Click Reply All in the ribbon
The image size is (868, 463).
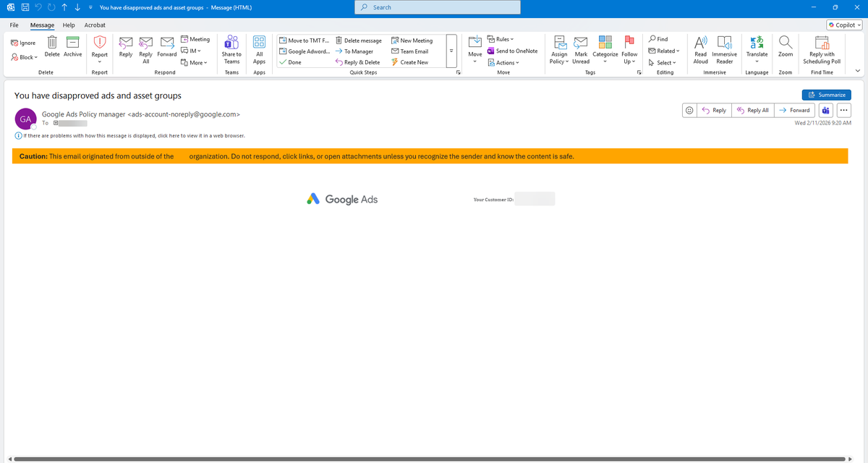click(145, 50)
